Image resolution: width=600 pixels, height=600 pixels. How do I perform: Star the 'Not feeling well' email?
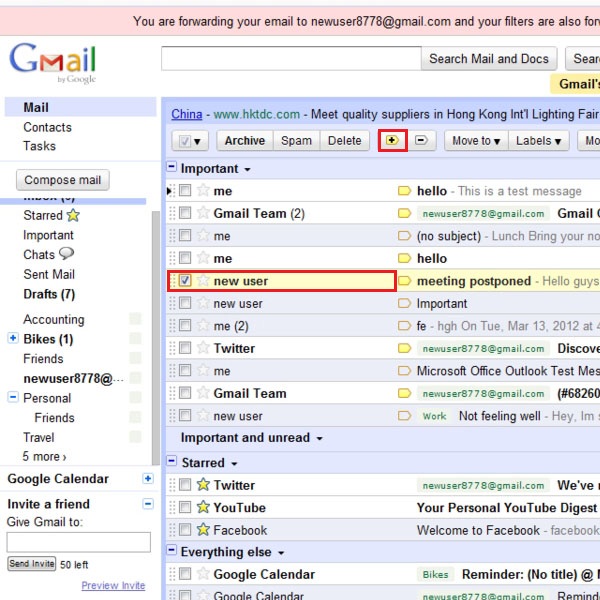pos(203,415)
